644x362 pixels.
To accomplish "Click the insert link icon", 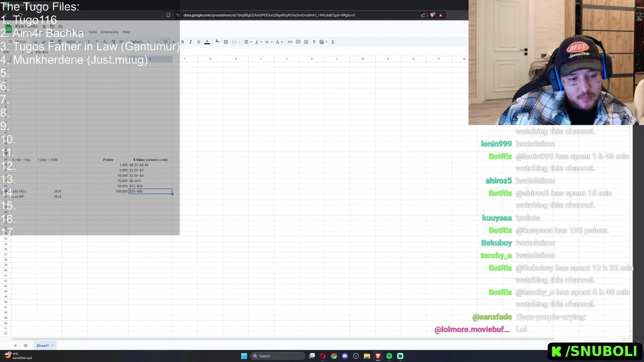I will (x=290, y=42).
